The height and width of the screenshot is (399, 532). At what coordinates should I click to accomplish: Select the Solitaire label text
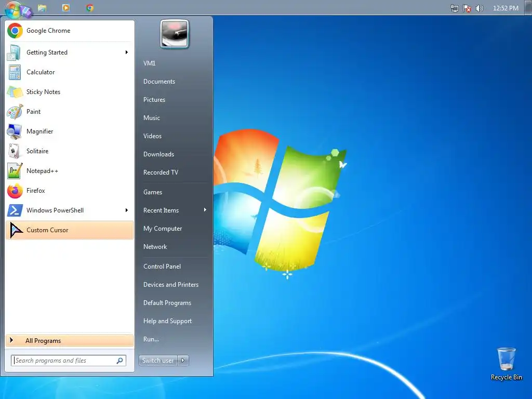click(x=37, y=151)
